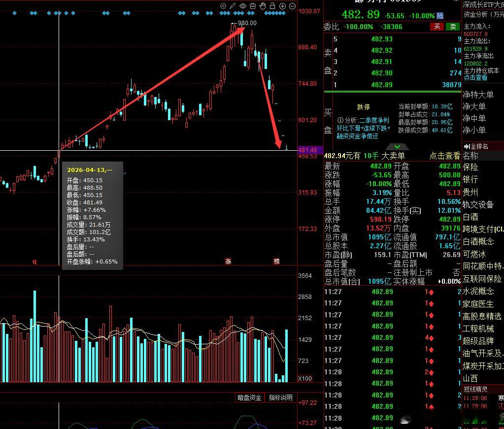Open the 分析 info circle icon

click(x=340, y=120)
